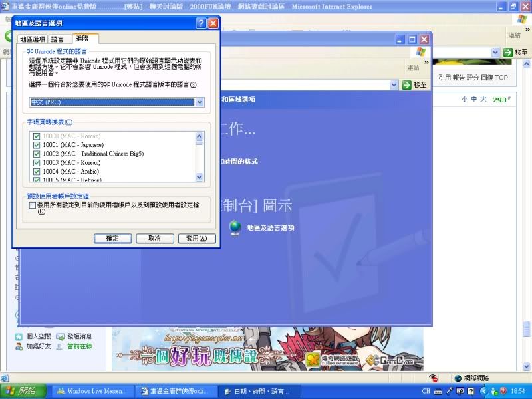The height and width of the screenshot is (399, 532).
Task: Click the CH language indicator in system tray
Action: pyautogui.click(x=426, y=391)
